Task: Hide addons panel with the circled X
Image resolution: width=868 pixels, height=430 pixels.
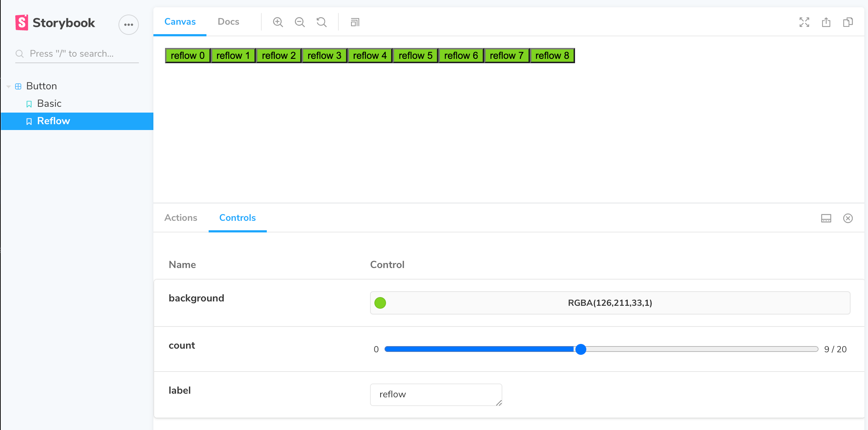Action: click(848, 218)
